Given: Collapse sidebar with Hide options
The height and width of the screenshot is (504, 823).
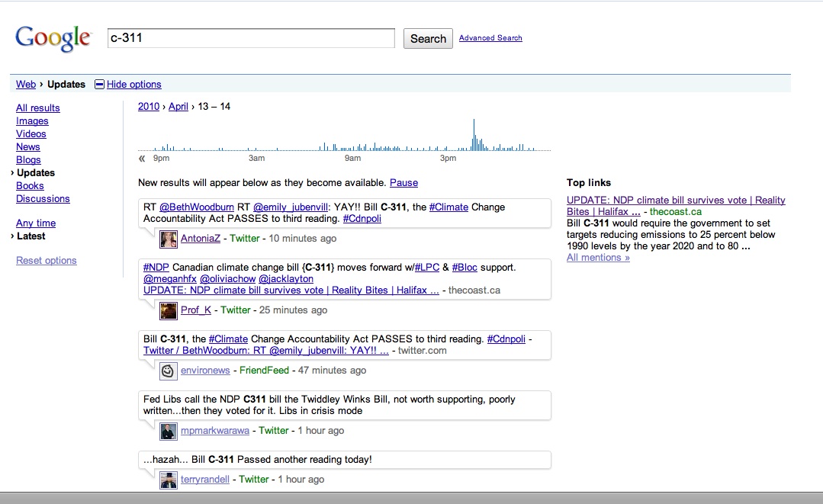Looking at the screenshot, I should click(x=133, y=85).
